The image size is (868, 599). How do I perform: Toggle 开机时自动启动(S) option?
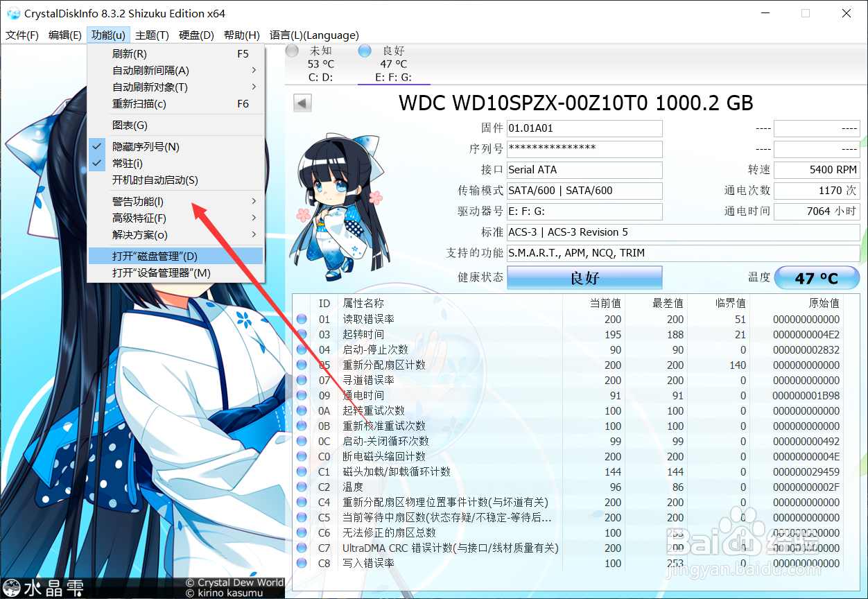point(175,180)
